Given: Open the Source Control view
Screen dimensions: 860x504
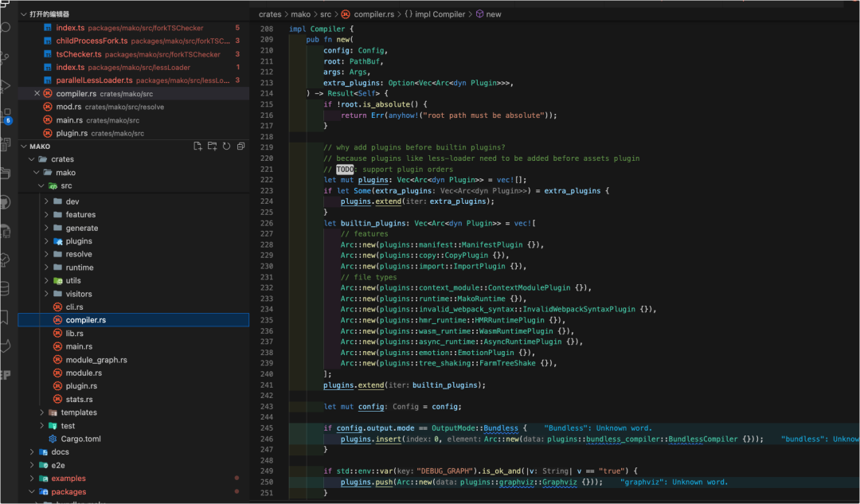Looking at the screenshot, I should coord(6,57).
